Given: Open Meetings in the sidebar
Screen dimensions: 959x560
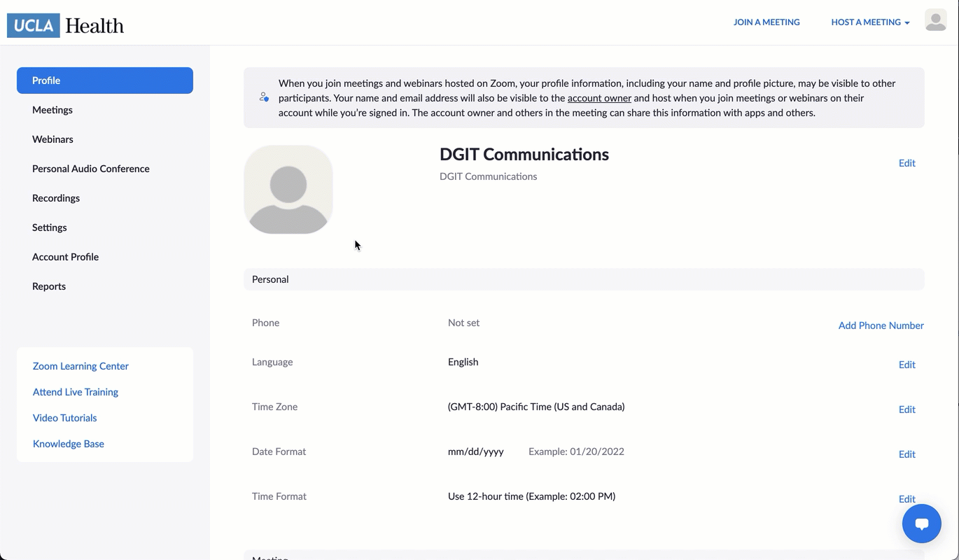Looking at the screenshot, I should [52, 110].
